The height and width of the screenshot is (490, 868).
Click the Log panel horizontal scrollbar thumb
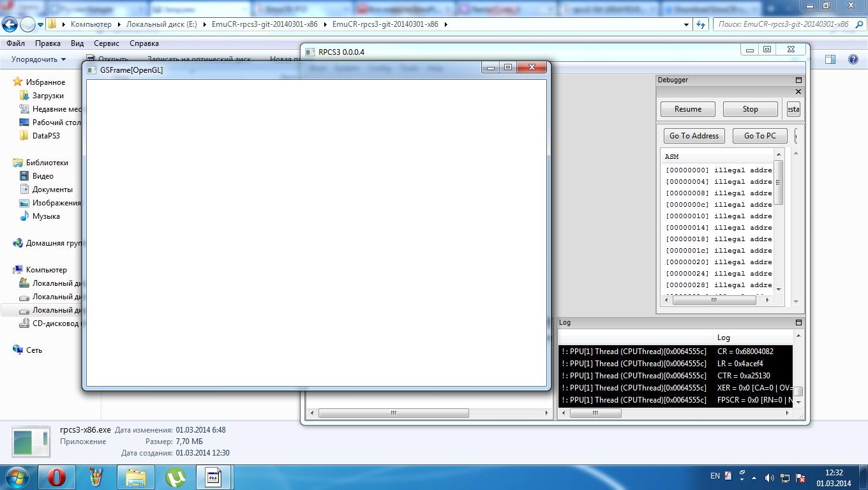[595, 413]
